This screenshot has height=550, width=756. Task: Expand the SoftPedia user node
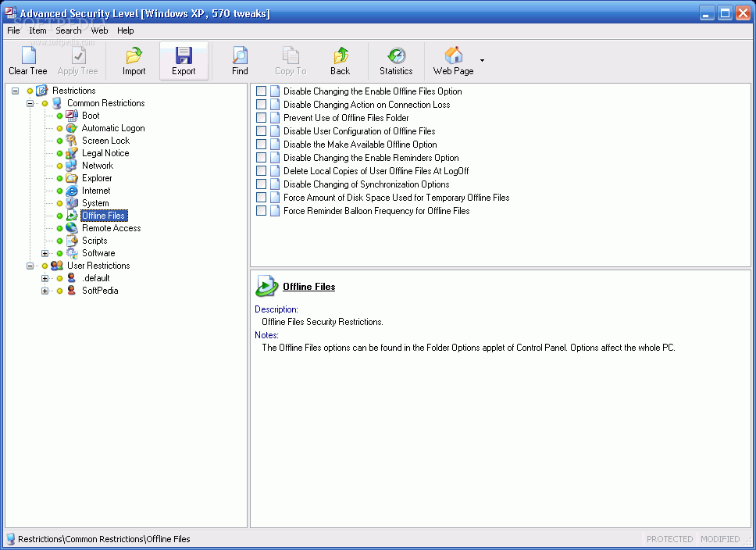click(45, 291)
